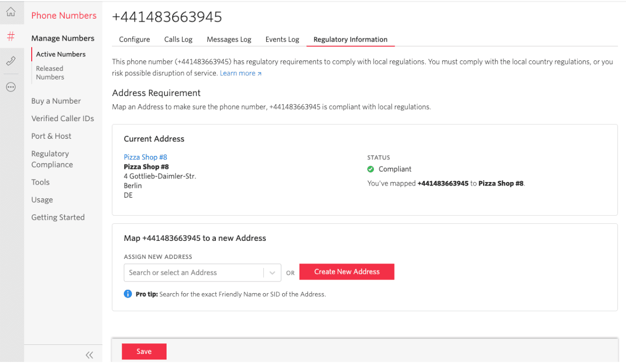Click the green Compliant status checkmark
Image resolution: width=626 pixels, height=364 pixels.
371,169
